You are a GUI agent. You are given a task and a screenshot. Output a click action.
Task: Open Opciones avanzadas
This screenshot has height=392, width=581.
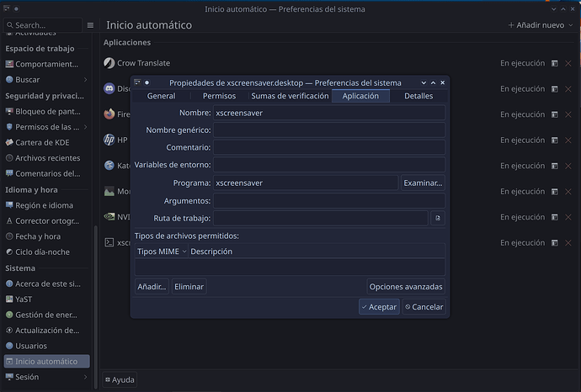coord(406,287)
